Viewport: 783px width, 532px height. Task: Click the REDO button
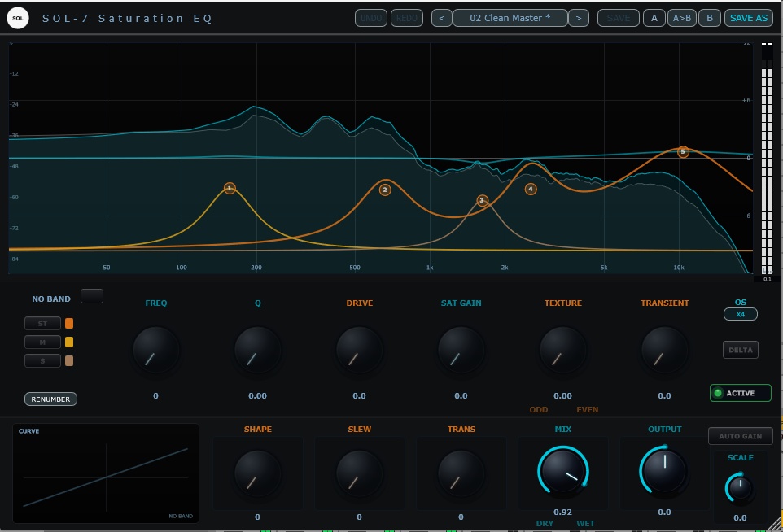point(407,18)
